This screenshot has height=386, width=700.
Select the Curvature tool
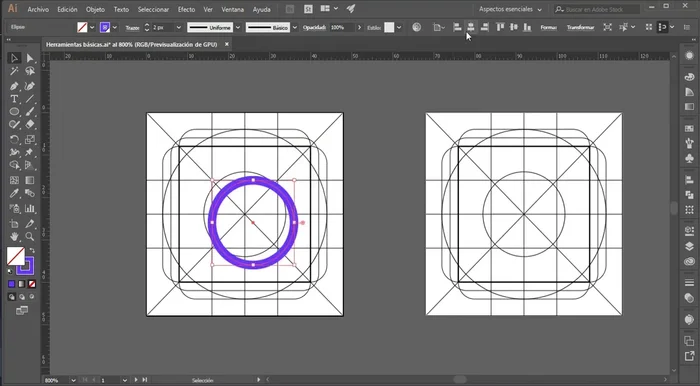(30, 86)
